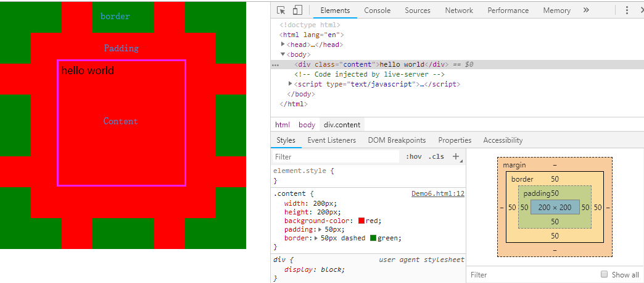This screenshot has width=644, height=283.
Task: Click the 'hello world' text on the page
Action: pos(88,70)
